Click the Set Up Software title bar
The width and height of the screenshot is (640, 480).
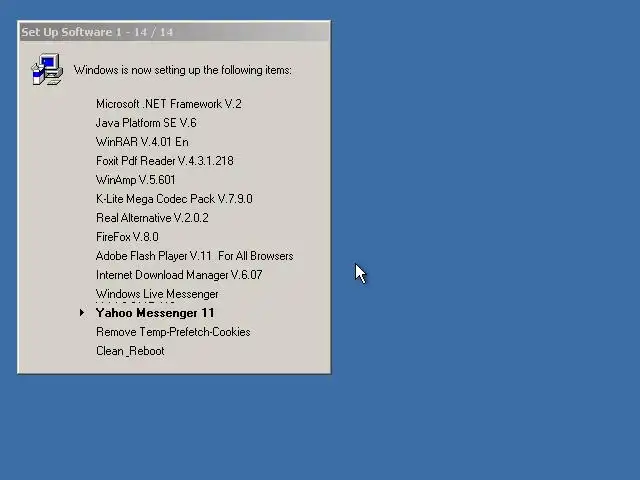[x=174, y=32]
